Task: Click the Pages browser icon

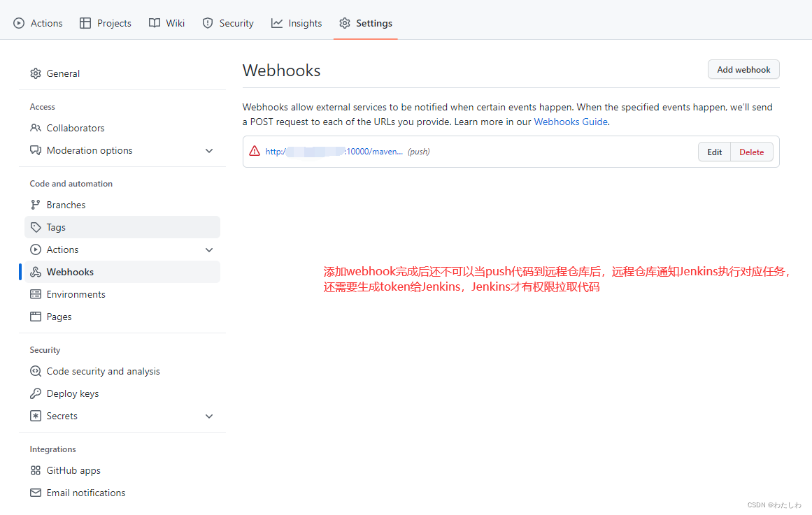Action: [x=35, y=317]
